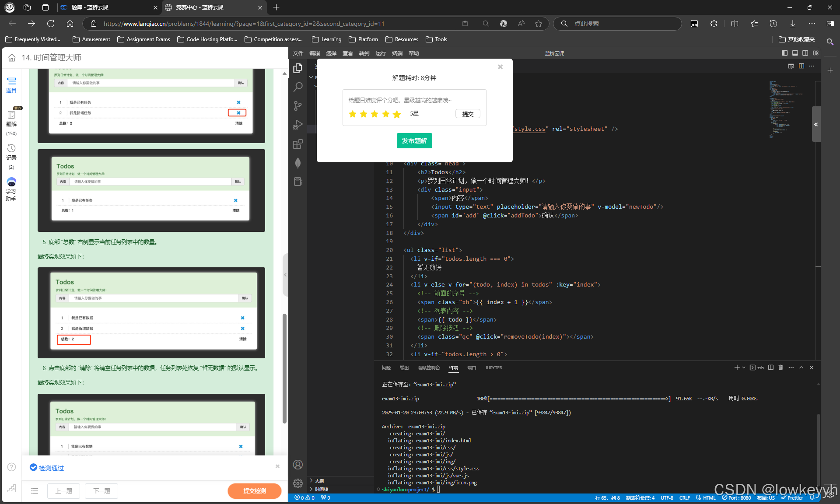The width and height of the screenshot is (840, 504).
Task: Click the orange 提交检测 button
Action: pos(255,491)
